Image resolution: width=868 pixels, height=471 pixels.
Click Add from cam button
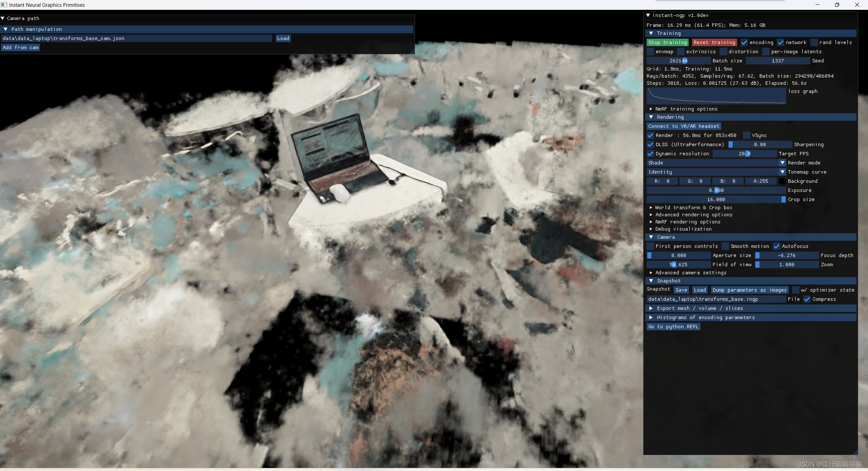click(21, 47)
